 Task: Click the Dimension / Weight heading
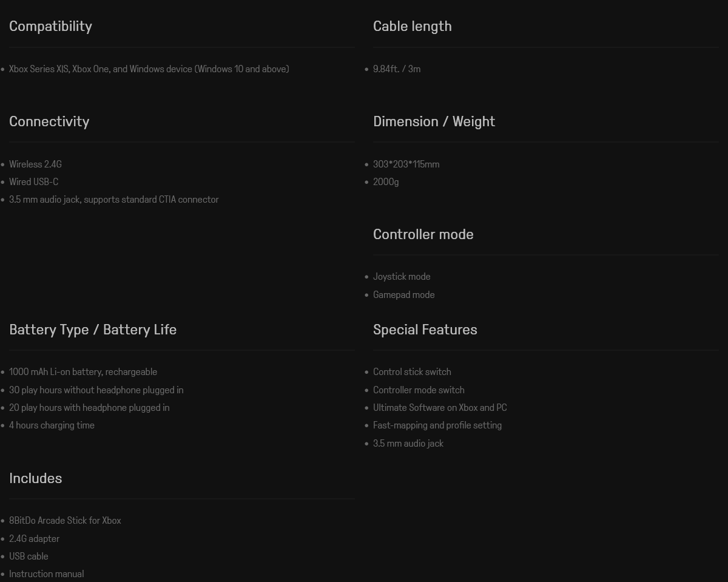(x=434, y=121)
